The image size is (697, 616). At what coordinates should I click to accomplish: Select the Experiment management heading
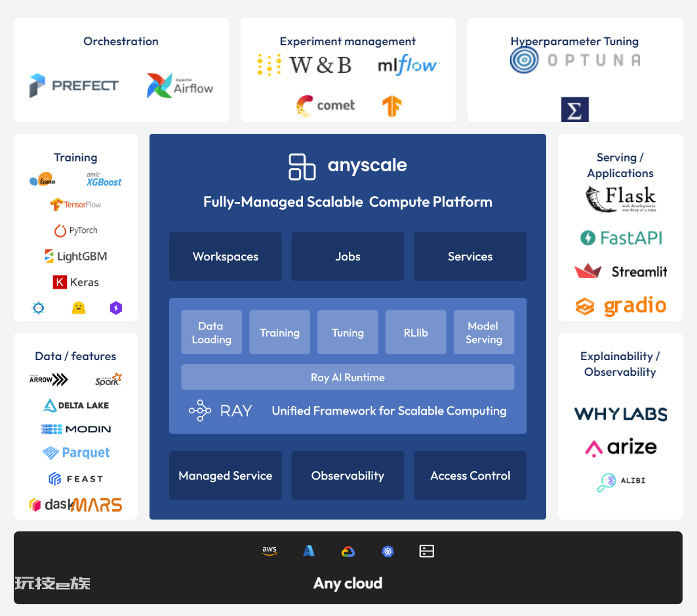tap(348, 41)
